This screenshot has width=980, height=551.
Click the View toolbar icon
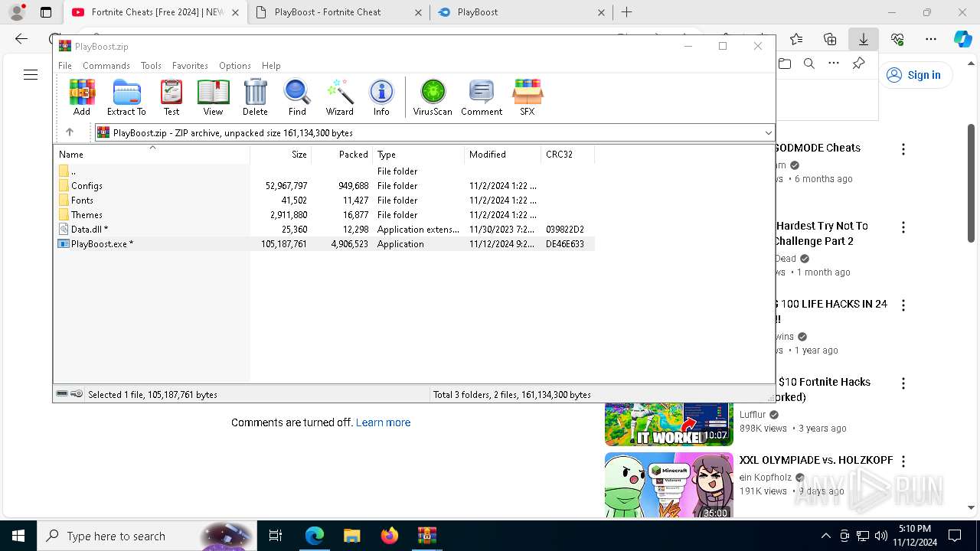click(213, 97)
